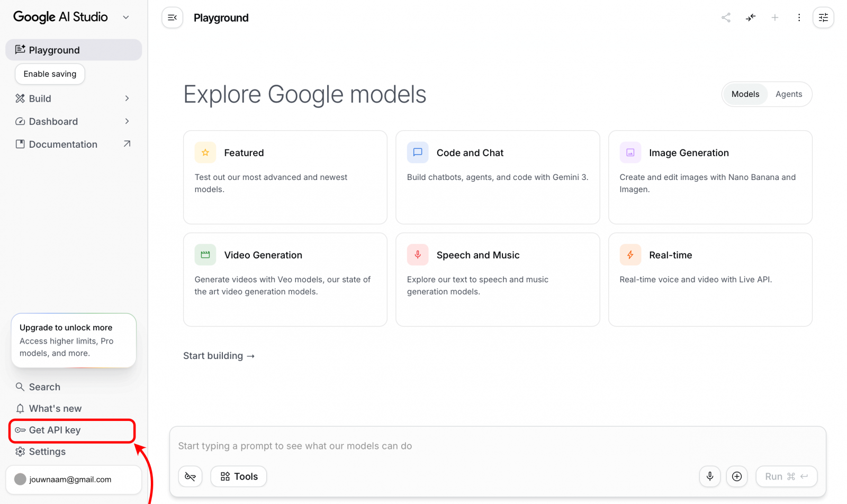Viewport: 847px width, 504px height.
Task: Click the Video Generation card title
Action: 263,255
